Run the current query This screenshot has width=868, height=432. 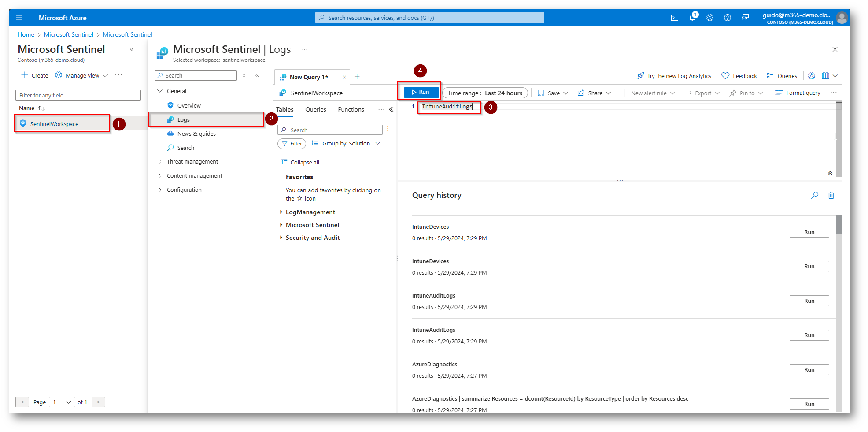click(421, 92)
